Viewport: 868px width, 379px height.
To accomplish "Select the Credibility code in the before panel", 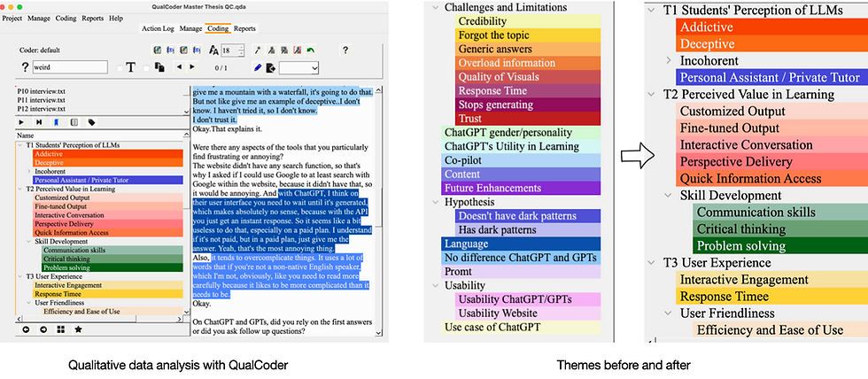I will pyautogui.click(x=530, y=21).
